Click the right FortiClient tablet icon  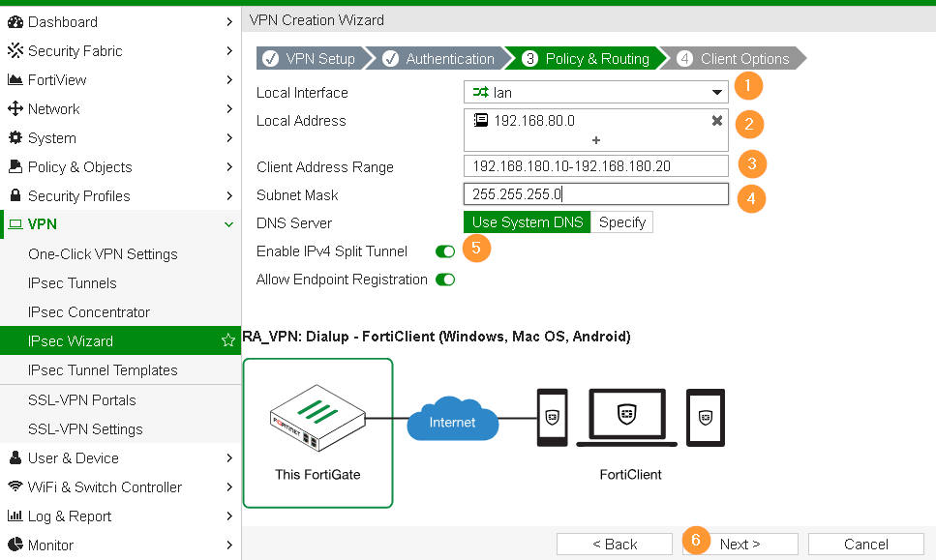coord(706,418)
